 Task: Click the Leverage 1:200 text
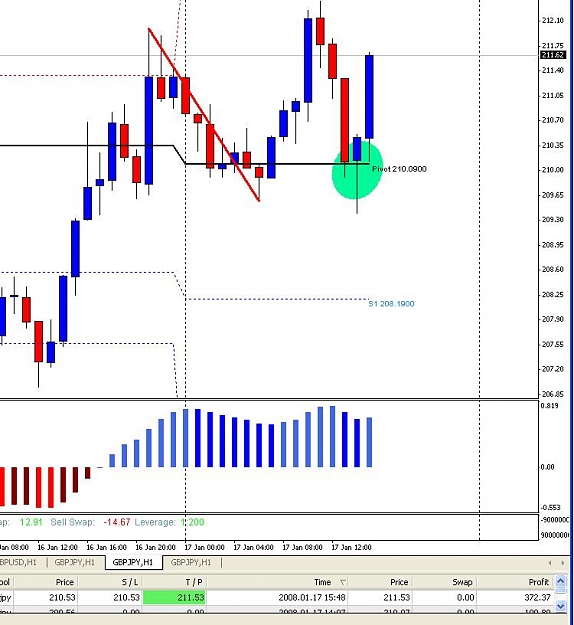click(x=169, y=522)
